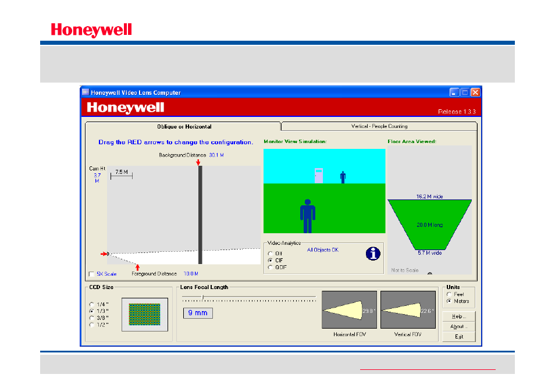
Task: Click the All Objects OK status text
Action: (x=323, y=250)
